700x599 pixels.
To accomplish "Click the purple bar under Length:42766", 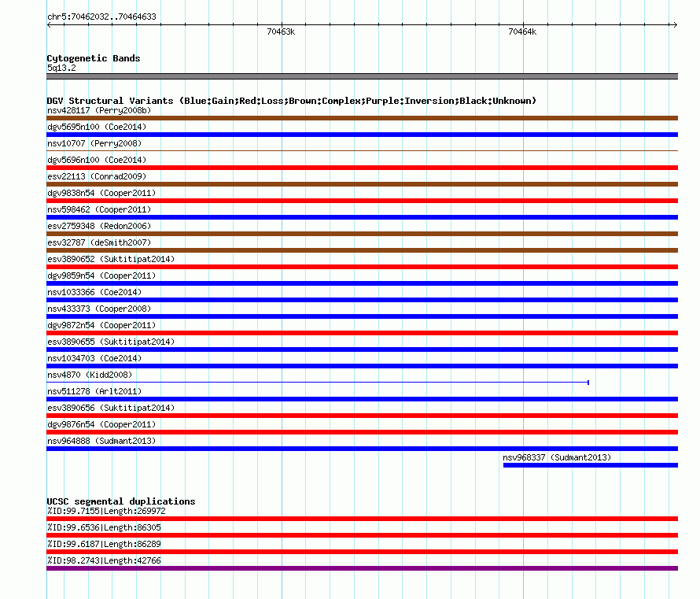I will (362, 568).
